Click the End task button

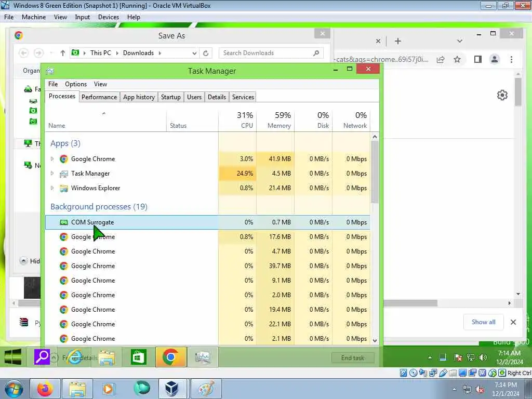(x=353, y=358)
